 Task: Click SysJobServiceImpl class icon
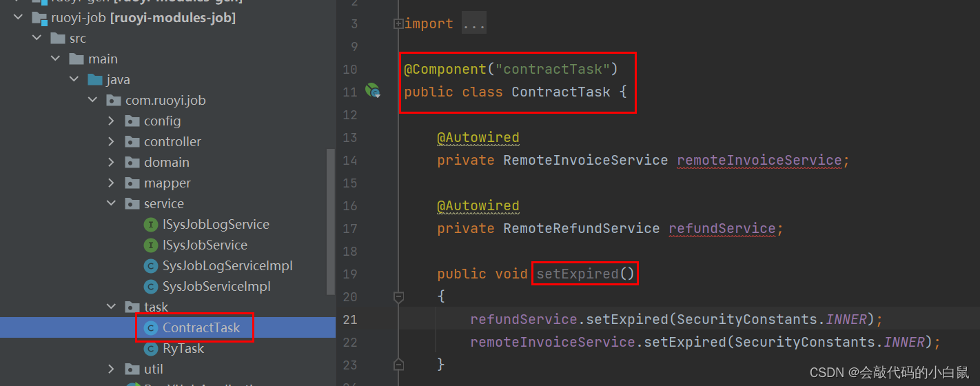coord(150,287)
